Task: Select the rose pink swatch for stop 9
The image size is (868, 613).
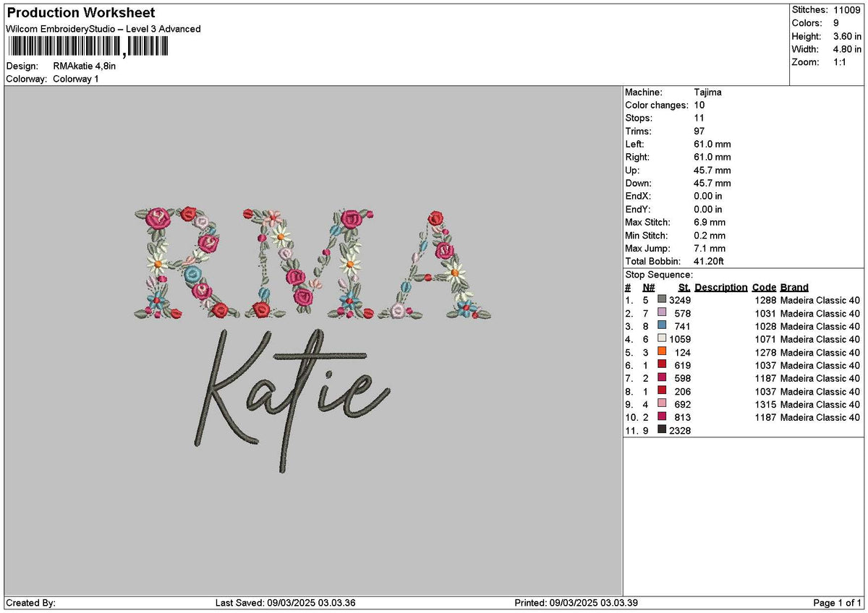Action: click(x=660, y=405)
